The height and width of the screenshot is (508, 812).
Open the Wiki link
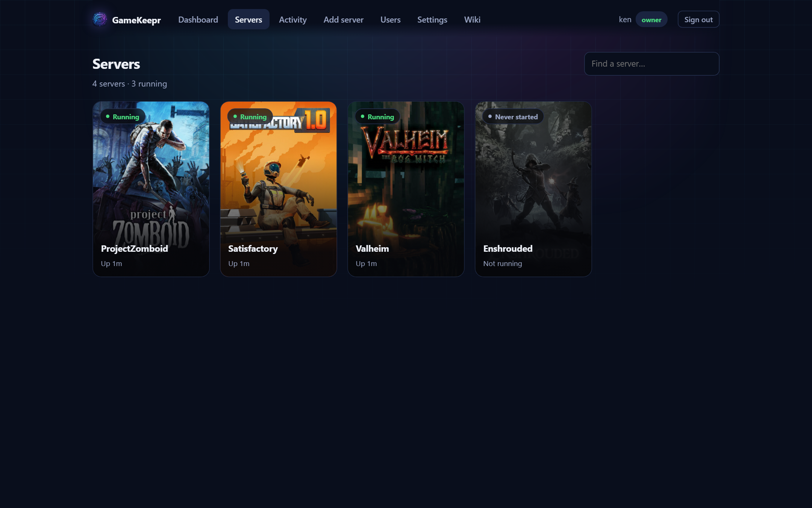[x=472, y=20]
